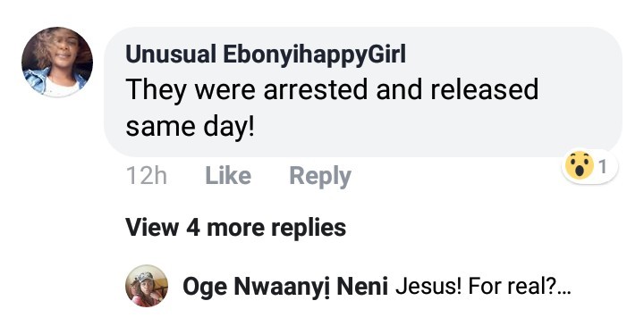Select the comment text They were arrested
This screenshot has height=326, width=644.
[x=247, y=89]
